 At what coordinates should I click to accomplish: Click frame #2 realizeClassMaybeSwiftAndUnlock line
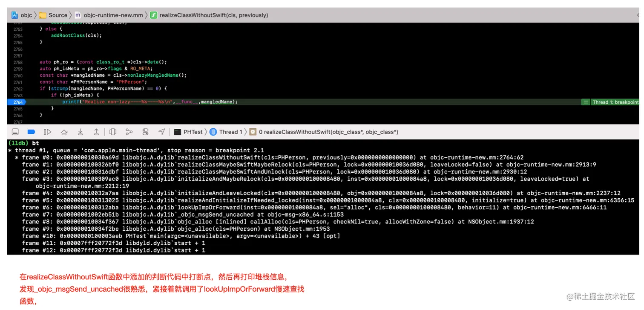click(275, 172)
